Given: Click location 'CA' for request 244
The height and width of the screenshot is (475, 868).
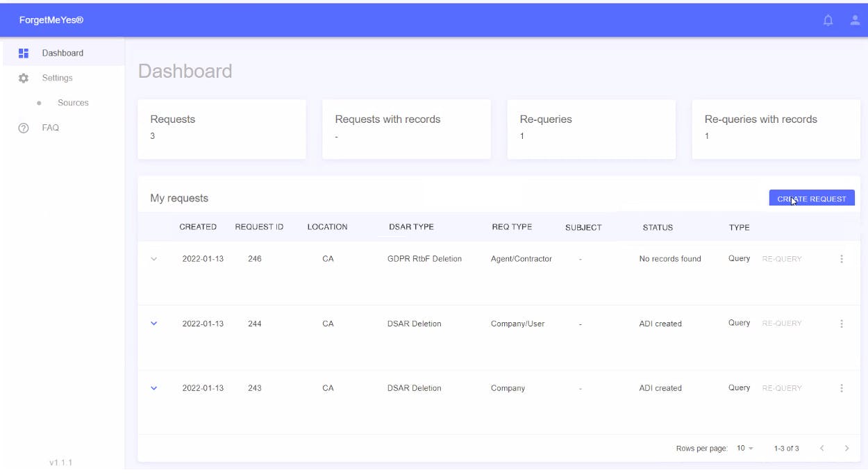Looking at the screenshot, I should [328, 324].
